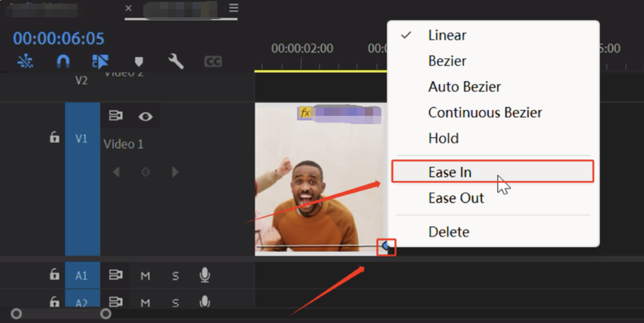
Task: Toggle the Snap magnet icon
Action: pyautogui.click(x=63, y=62)
